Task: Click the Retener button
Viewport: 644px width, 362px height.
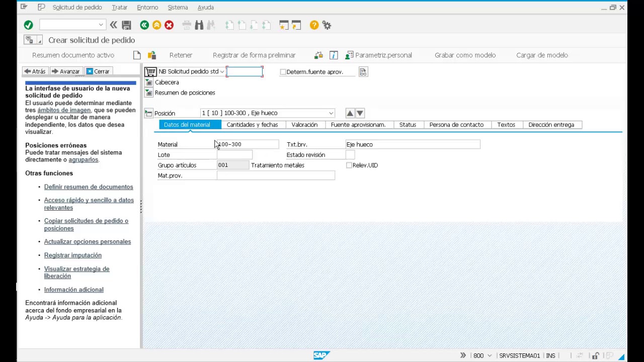Action: 181,55
